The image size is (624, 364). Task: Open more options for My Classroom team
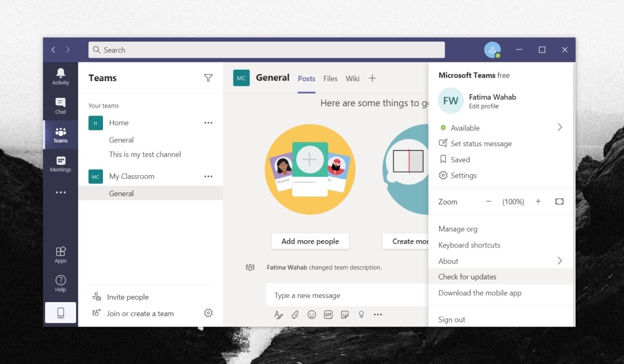click(208, 176)
